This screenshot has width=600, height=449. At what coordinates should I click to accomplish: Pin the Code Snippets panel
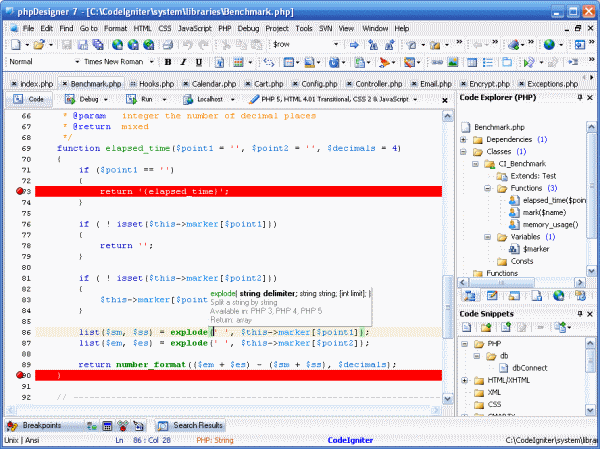[580, 314]
